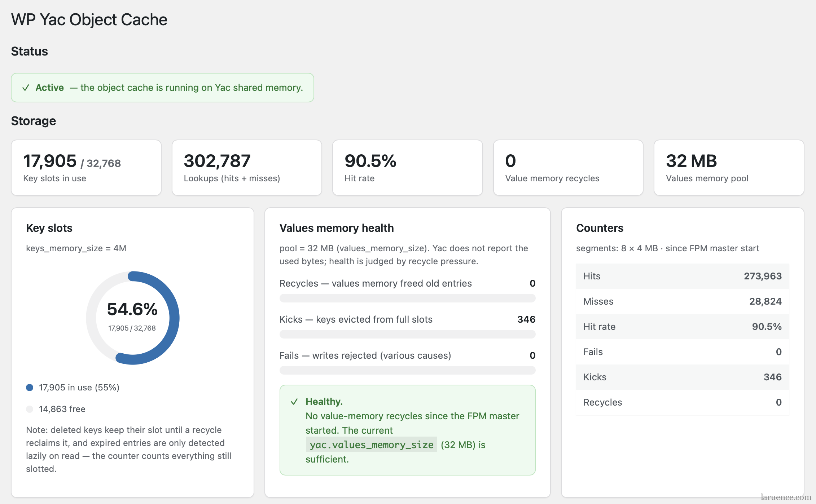Viewport: 816px width, 504px height.
Task: Click the "Recycles" row label in the Counters table
Action: pyautogui.click(x=603, y=402)
